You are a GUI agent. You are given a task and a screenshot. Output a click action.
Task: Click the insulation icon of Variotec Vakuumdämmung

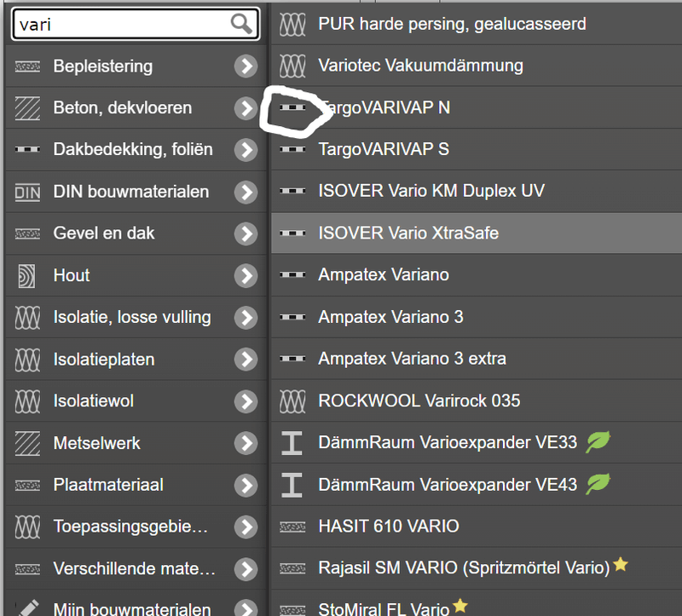click(x=292, y=66)
